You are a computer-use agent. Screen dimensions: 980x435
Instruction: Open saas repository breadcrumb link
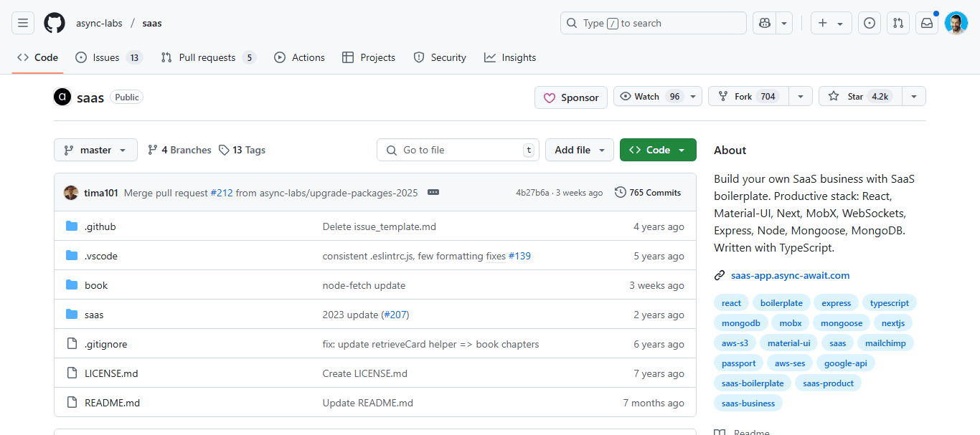tap(152, 23)
